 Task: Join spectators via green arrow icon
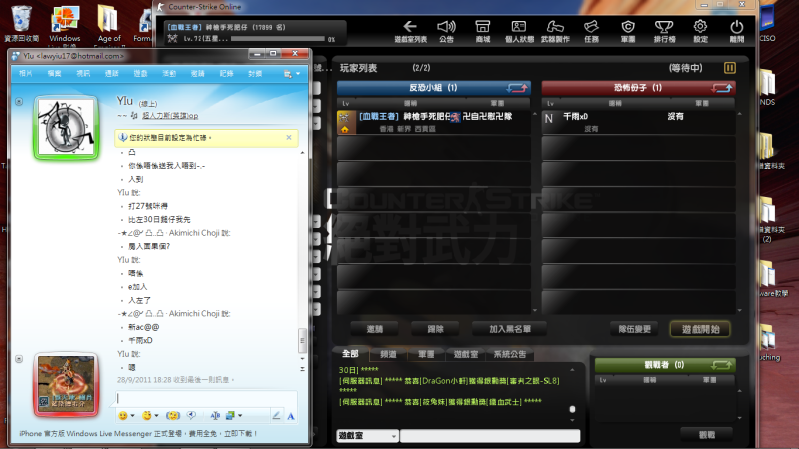[722, 365]
